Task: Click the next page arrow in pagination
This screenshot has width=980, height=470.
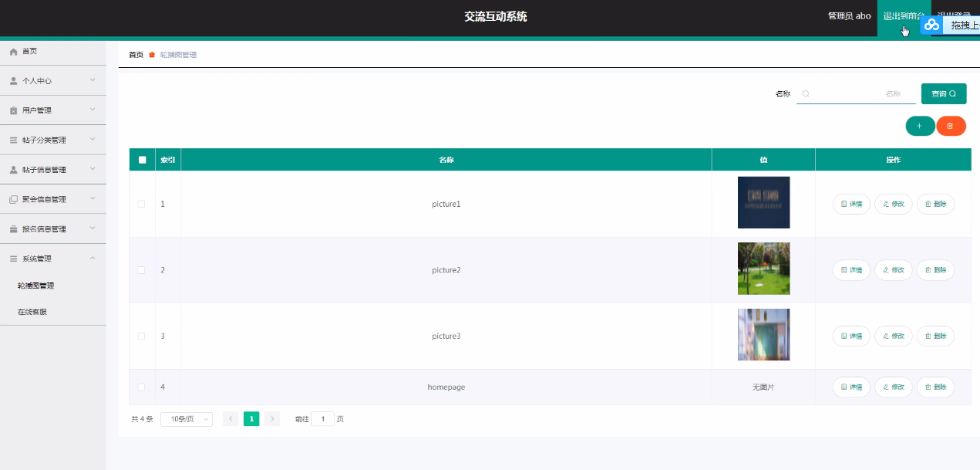Action: point(272,419)
